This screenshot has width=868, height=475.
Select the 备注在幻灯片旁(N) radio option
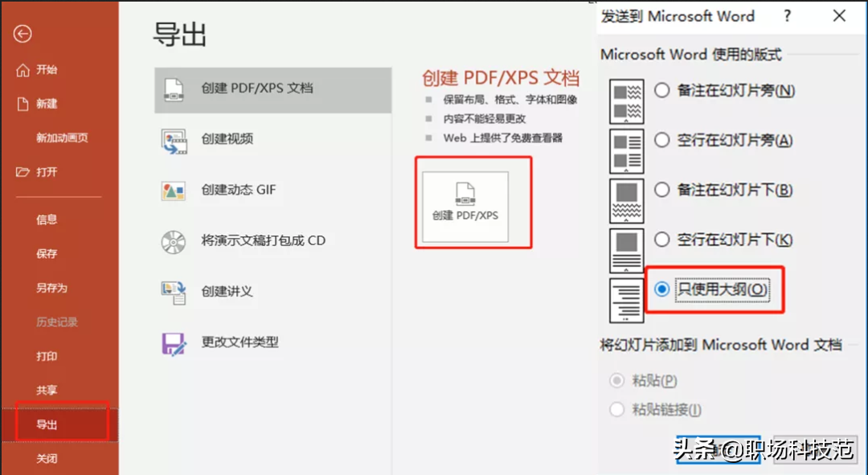pyautogui.click(x=662, y=90)
